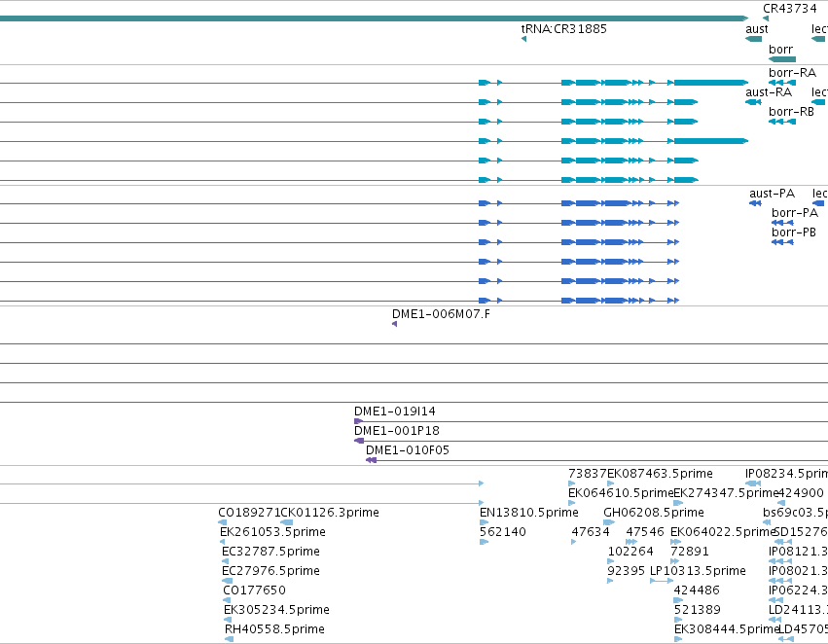The image size is (828, 644).
Task: Click the 521389 feature label
Action: click(x=697, y=610)
